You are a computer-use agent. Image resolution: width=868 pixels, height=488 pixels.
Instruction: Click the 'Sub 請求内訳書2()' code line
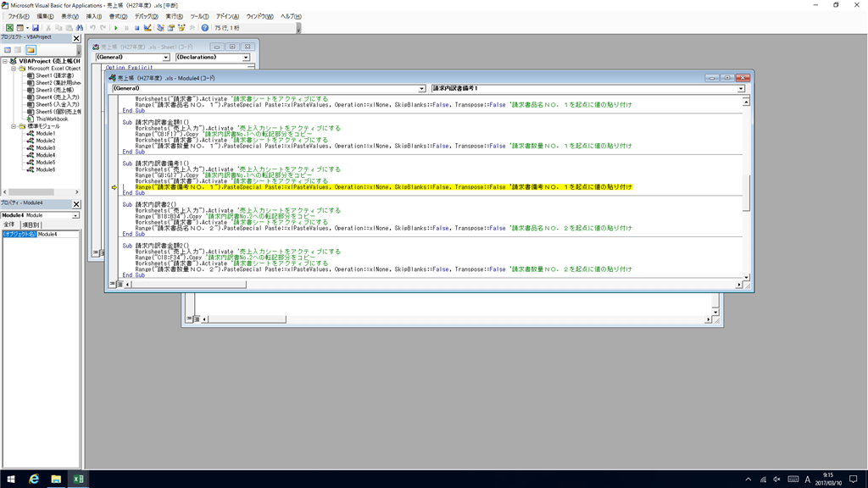(x=149, y=205)
